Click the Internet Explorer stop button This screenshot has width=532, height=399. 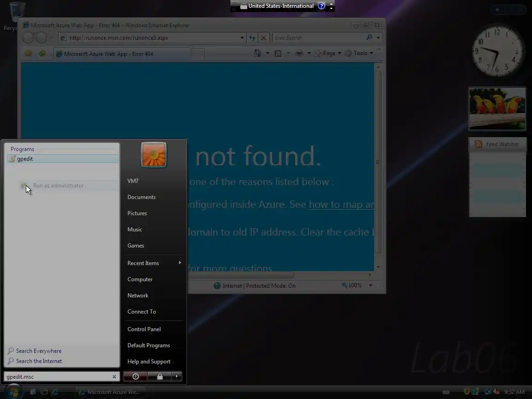[263, 38]
